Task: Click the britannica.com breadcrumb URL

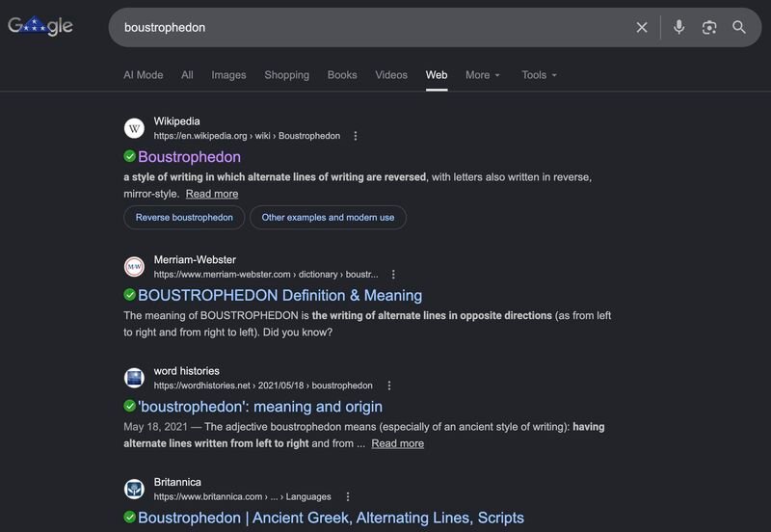Action: click(243, 496)
